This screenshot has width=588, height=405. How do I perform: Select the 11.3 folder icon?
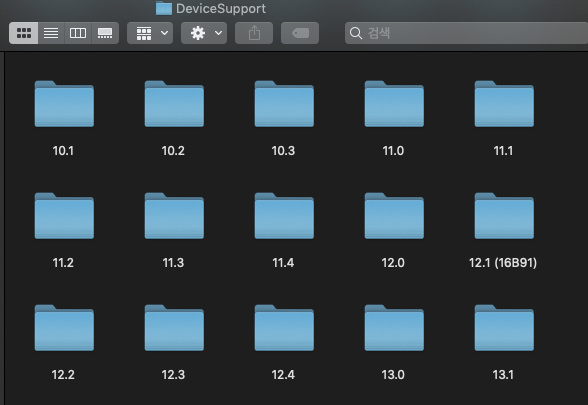[174, 216]
